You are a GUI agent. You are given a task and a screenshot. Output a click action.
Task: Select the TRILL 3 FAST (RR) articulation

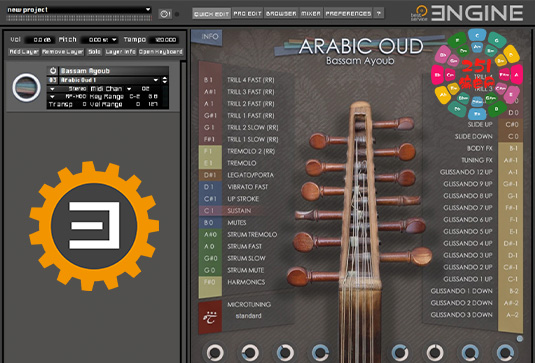251,92
